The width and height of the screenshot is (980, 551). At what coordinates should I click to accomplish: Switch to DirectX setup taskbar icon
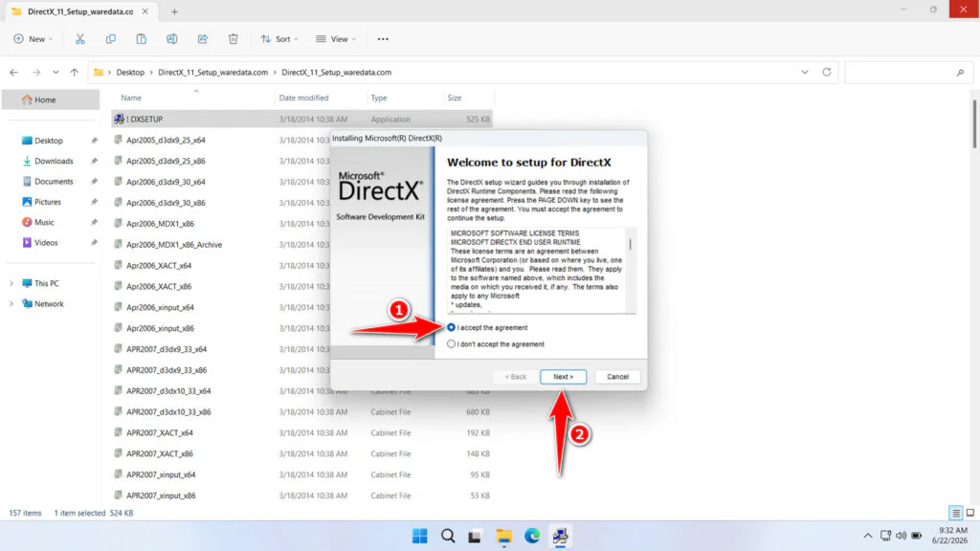pos(560,536)
